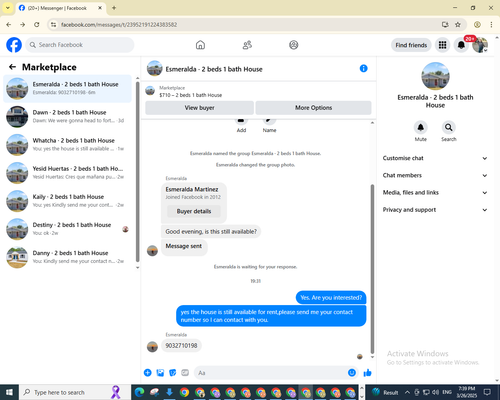Viewport: 500px width, 400px height.
Task: Click the listing thumbnail in chat header
Action: coord(154,68)
